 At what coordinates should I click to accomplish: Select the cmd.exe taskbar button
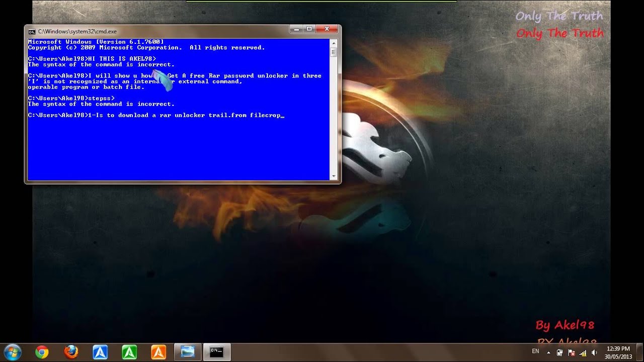click(217, 352)
